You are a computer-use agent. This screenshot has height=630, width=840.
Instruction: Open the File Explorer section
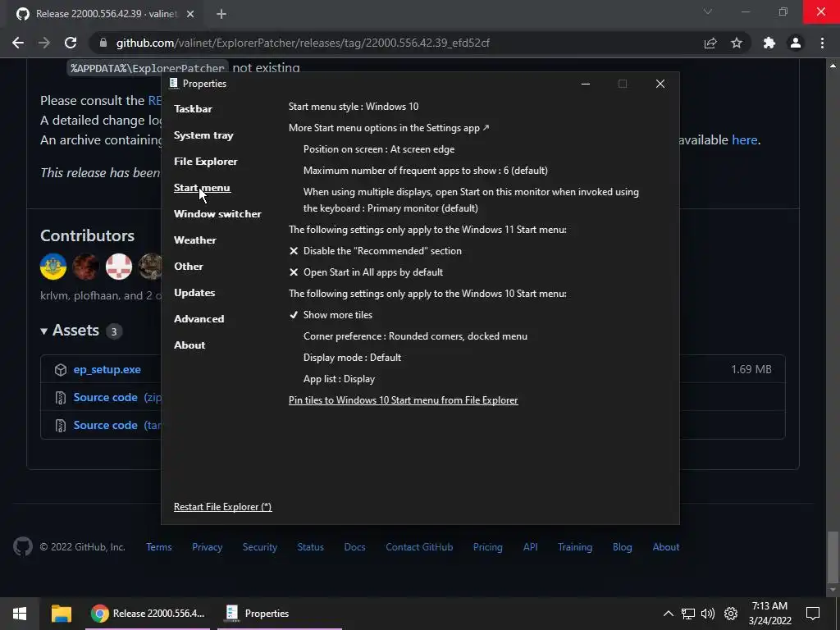206,162
